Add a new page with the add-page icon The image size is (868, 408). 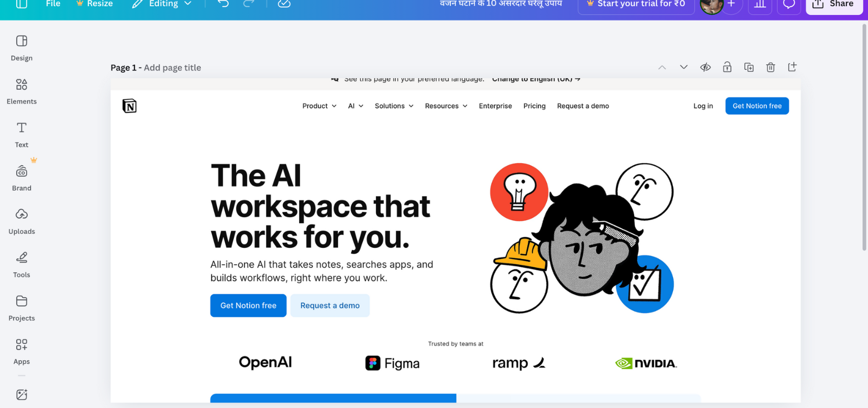(792, 67)
